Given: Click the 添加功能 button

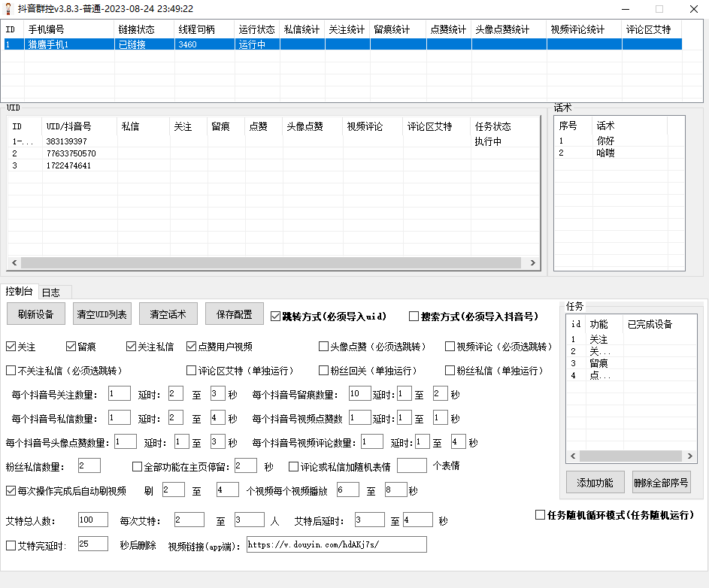Looking at the screenshot, I should click(x=595, y=483).
